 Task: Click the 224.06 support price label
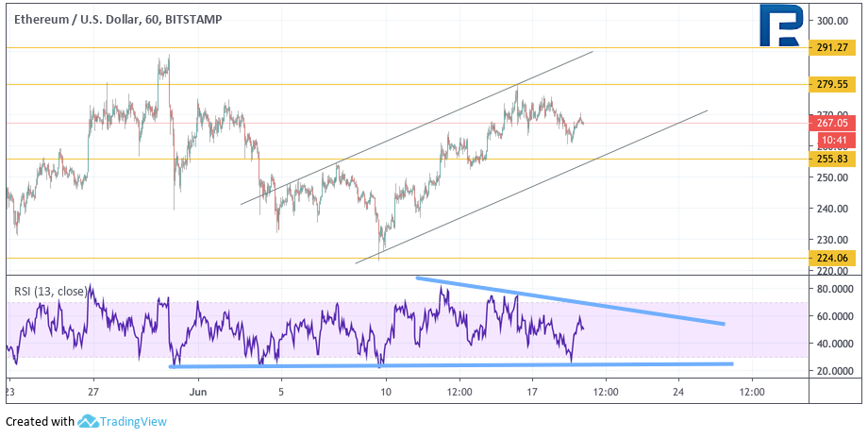[835, 257]
